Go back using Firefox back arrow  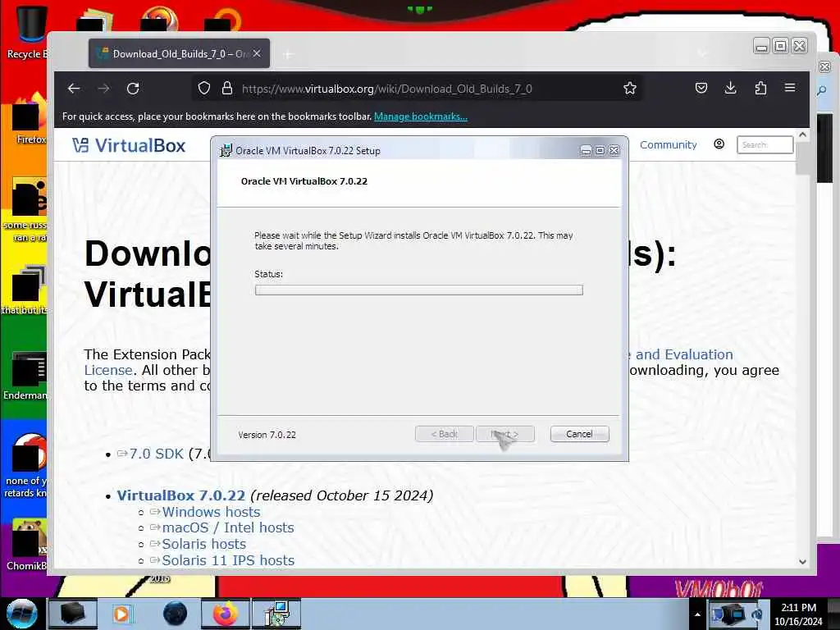(74, 89)
